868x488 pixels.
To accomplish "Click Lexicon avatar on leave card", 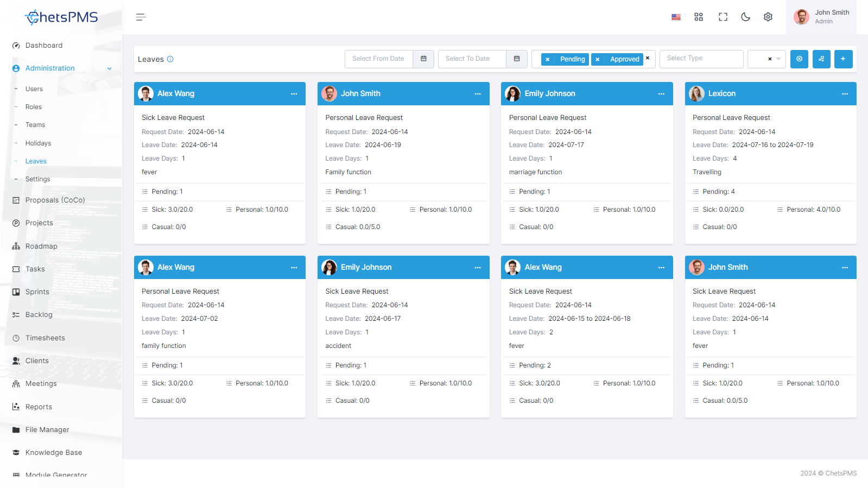I will click(696, 94).
